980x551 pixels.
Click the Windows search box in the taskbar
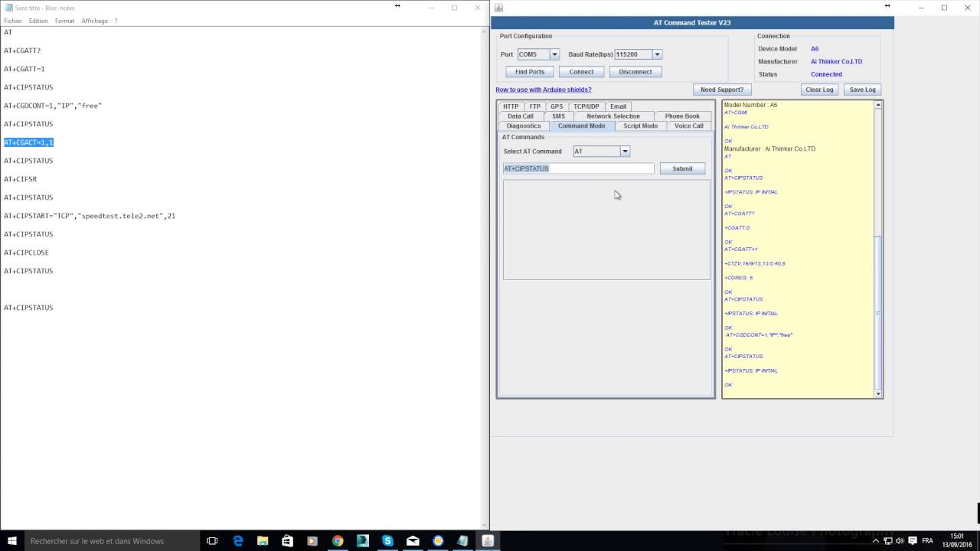point(113,541)
